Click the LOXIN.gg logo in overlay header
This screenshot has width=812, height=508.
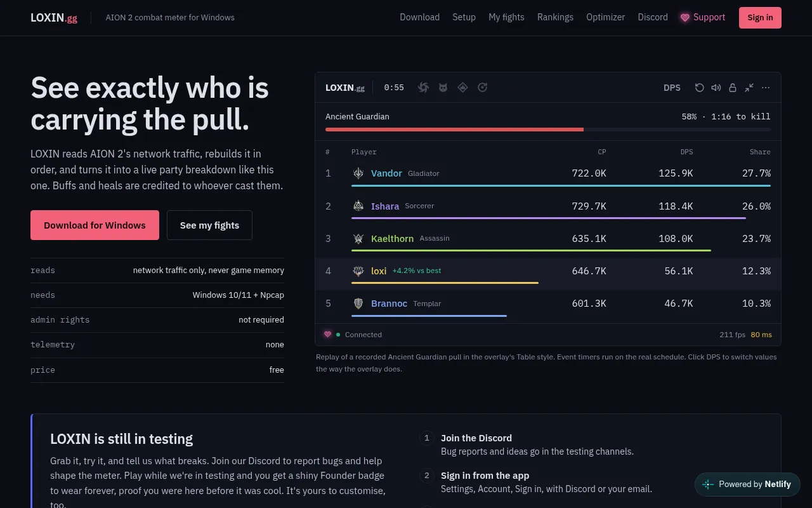pos(345,88)
